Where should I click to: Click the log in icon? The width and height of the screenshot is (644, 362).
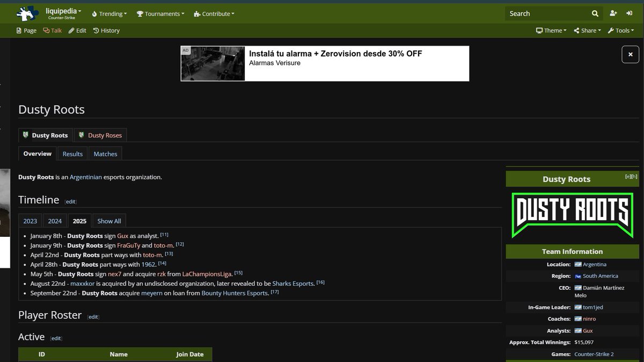[629, 14]
